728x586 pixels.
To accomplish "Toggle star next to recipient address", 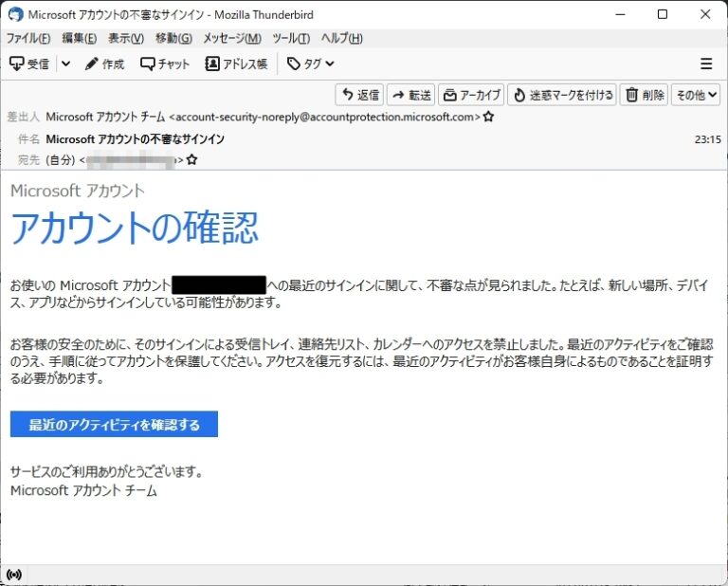I will 192,160.
